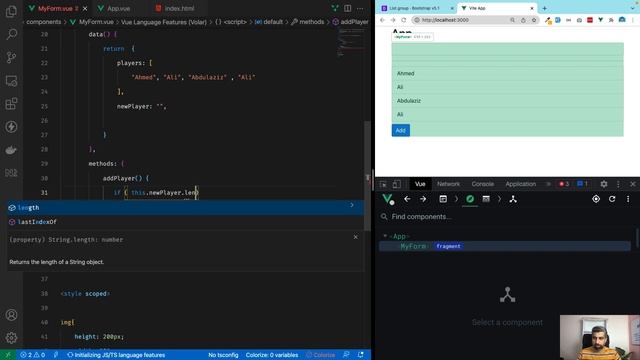Image resolution: width=640 pixels, height=360 pixels.
Task: Open the Source Control view
Action: pos(11,57)
